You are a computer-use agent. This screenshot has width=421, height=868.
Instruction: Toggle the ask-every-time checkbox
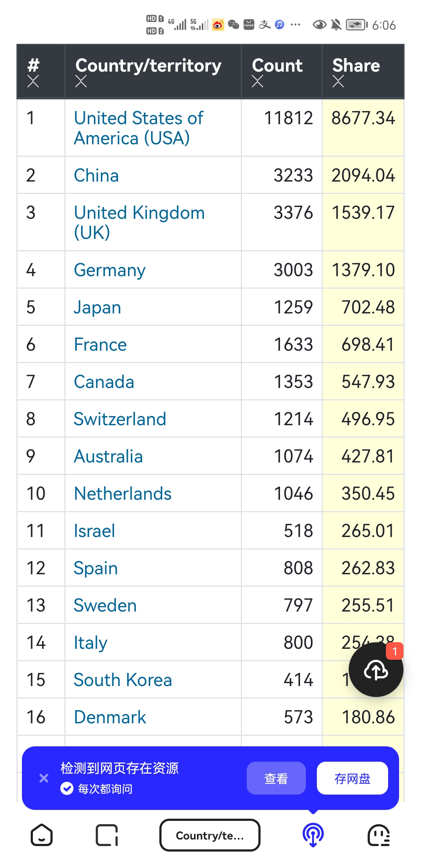click(67, 789)
